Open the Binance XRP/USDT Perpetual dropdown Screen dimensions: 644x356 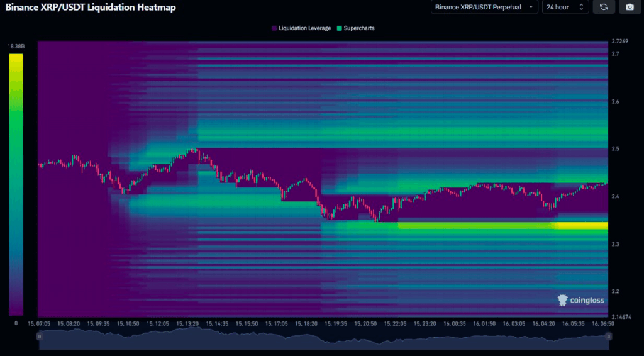[484, 7]
